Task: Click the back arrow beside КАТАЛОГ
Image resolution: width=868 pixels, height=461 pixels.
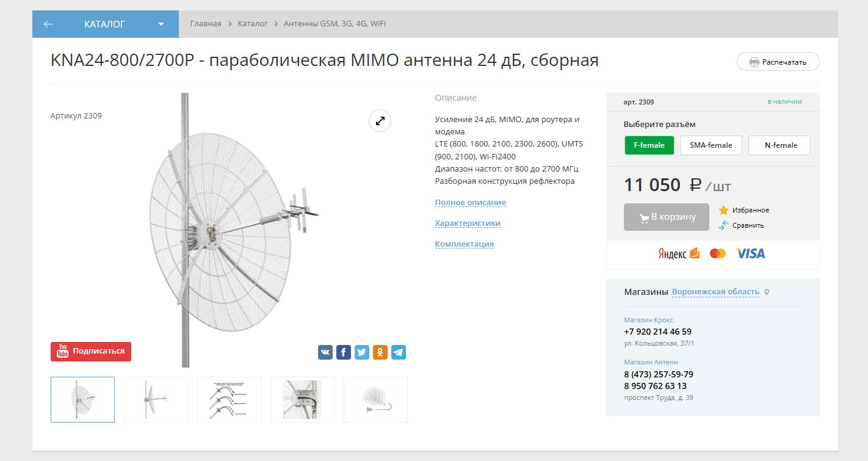Action: (48, 24)
